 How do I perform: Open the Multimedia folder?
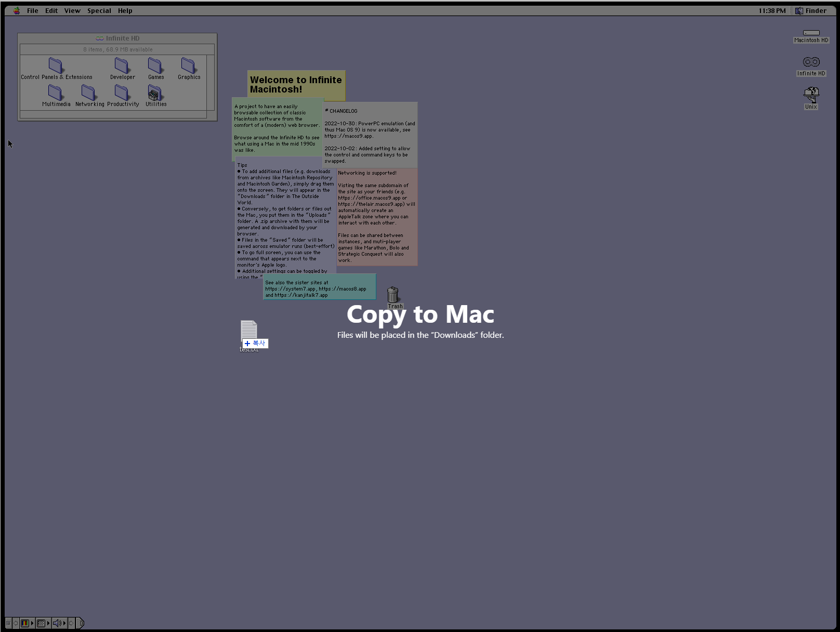coord(56,96)
